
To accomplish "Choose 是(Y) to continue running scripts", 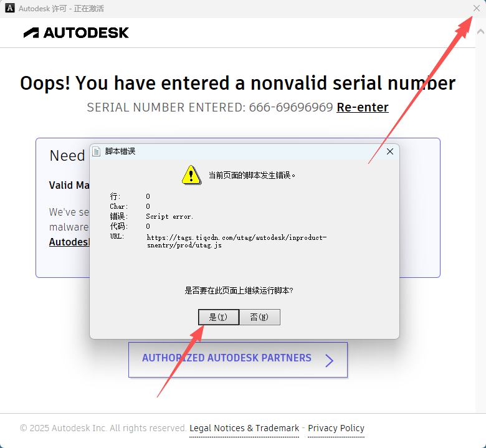I will [219, 317].
